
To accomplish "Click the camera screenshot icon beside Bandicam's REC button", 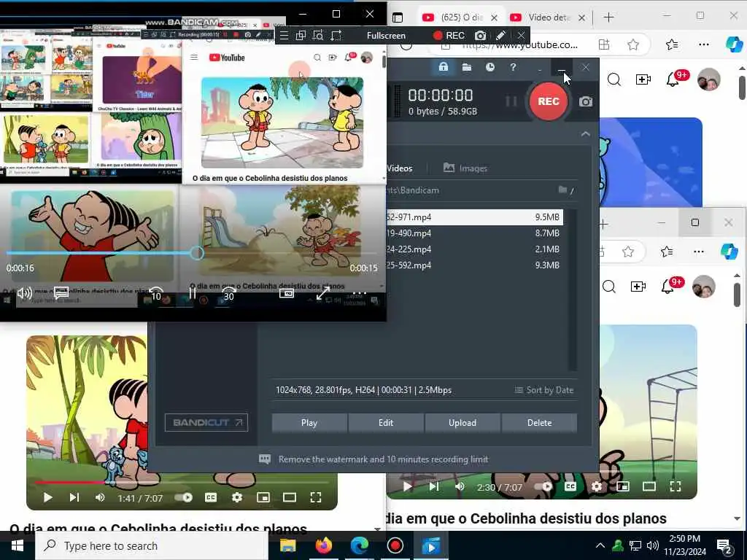I will point(586,101).
